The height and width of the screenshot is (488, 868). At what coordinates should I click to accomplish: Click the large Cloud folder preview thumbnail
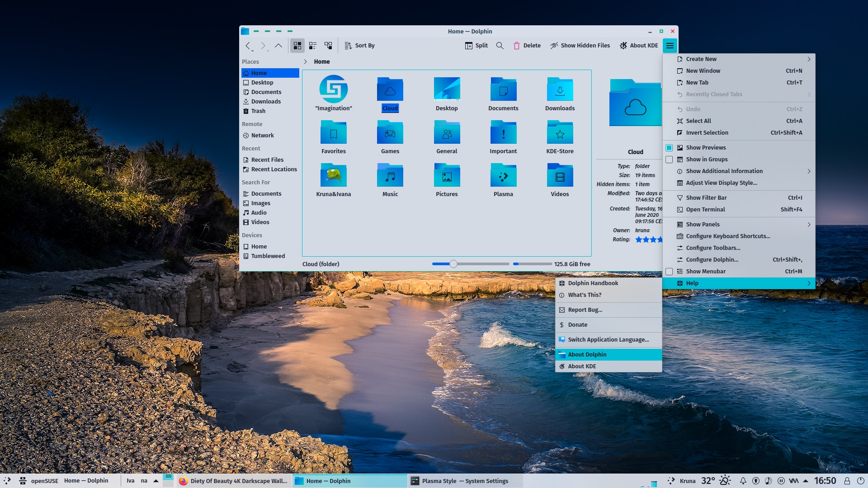pos(635,103)
